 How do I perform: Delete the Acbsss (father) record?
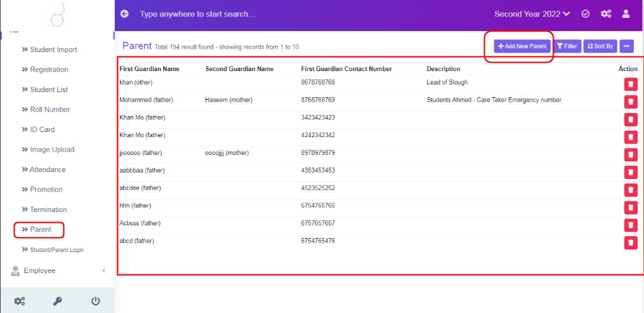click(631, 225)
